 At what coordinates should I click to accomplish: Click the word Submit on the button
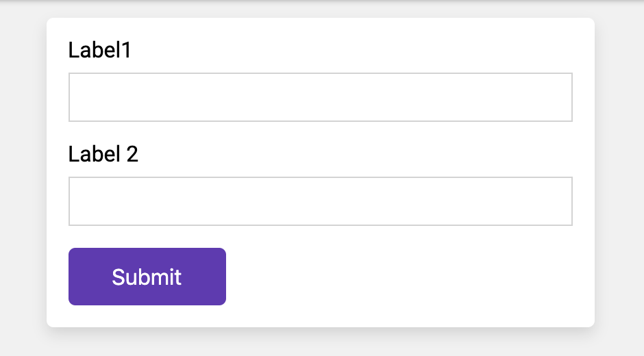147,277
